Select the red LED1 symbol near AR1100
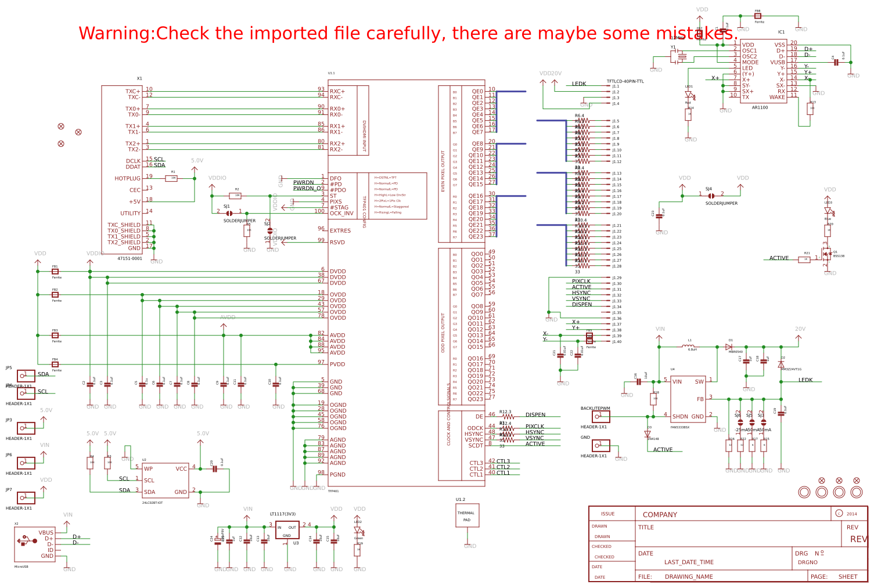Viewport: 874px width, 588px height. click(x=688, y=93)
